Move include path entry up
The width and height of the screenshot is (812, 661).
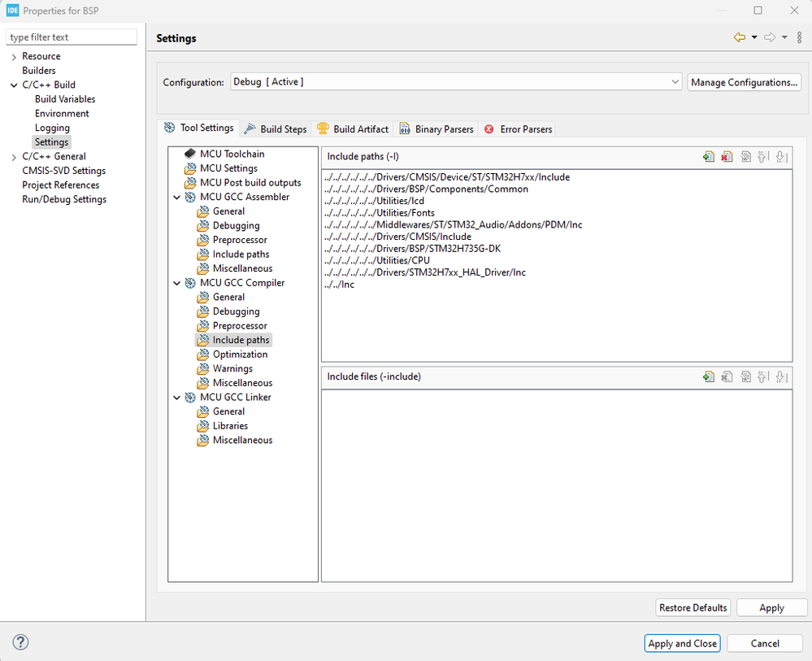click(763, 156)
